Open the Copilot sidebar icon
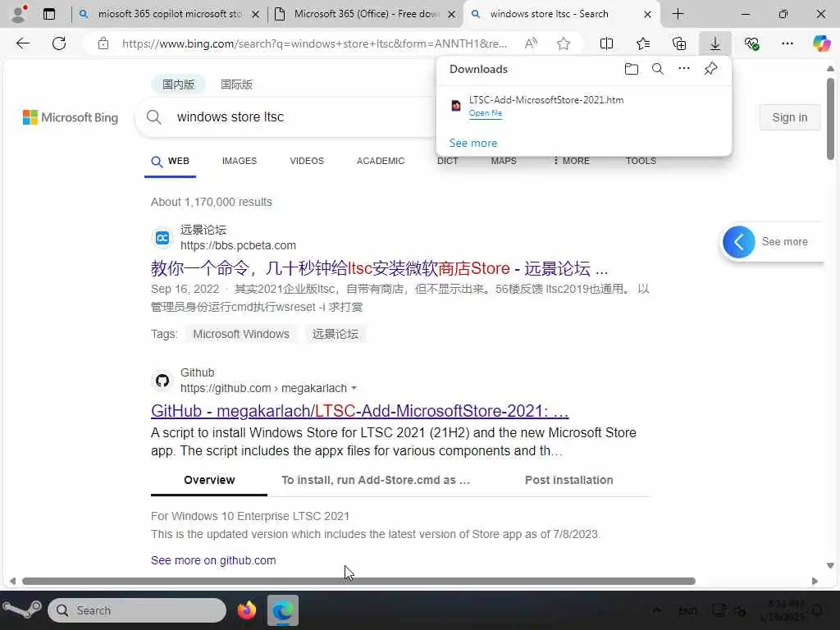This screenshot has width=840, height=630. click(821, 43)
